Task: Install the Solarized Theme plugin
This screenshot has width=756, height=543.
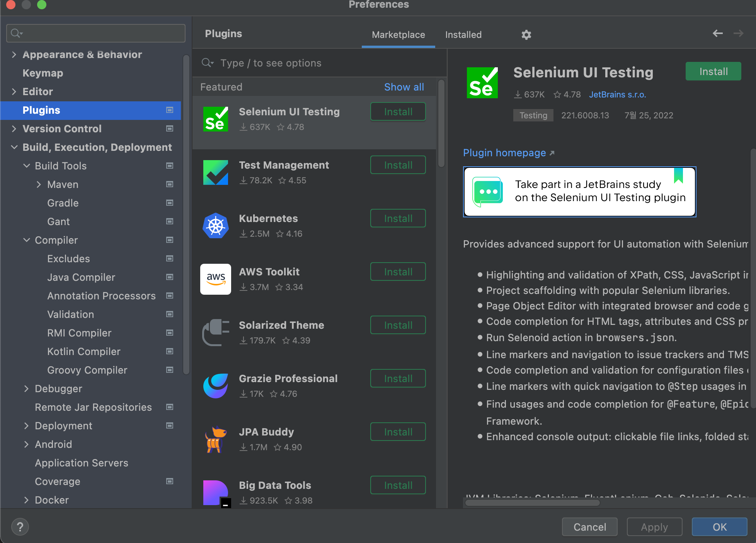Action: [398, 325]
